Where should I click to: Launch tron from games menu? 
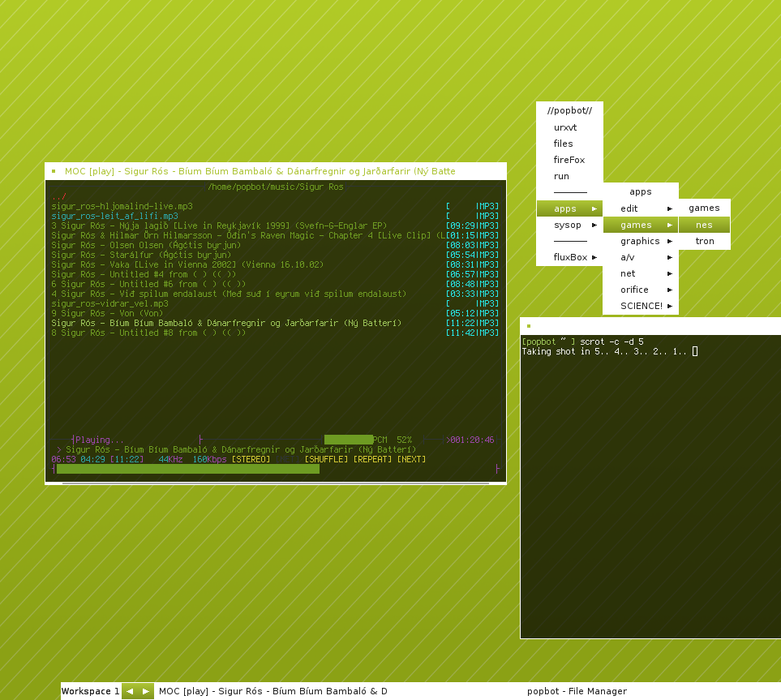pos(704,241)
